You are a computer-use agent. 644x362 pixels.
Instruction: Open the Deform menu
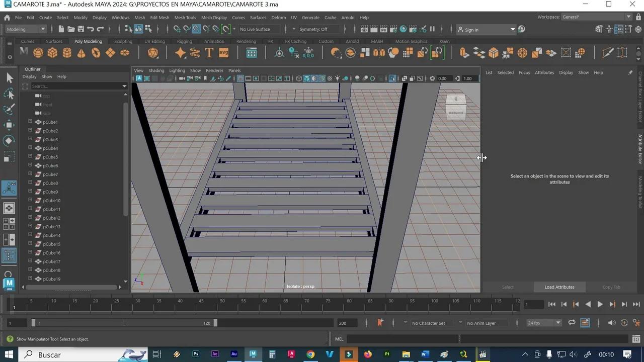click(278, 18)
